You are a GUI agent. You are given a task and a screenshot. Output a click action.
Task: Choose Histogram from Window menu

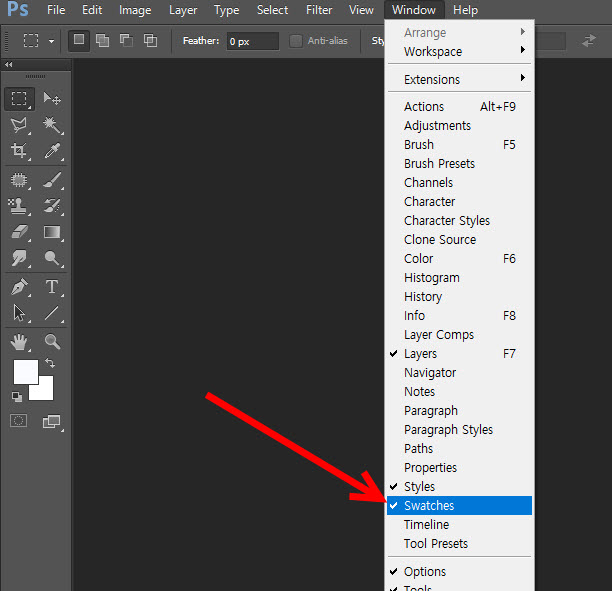pyautogui.click(x=459, y=278)
